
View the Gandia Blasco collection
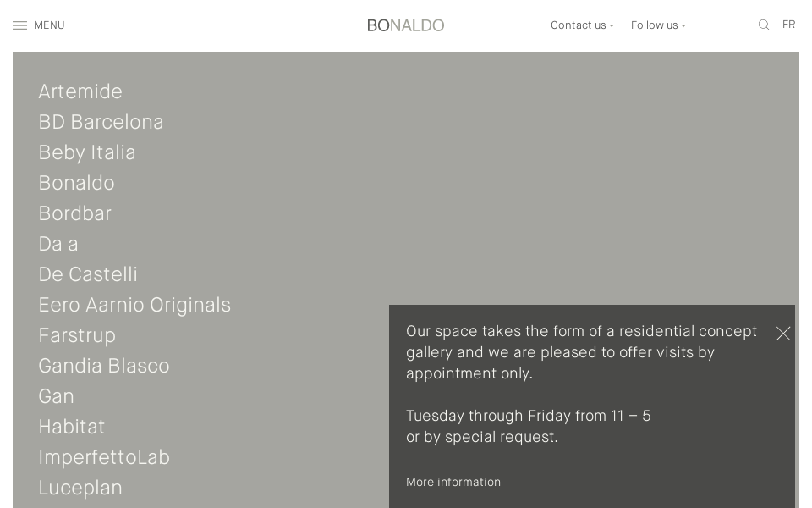(104, 366)
